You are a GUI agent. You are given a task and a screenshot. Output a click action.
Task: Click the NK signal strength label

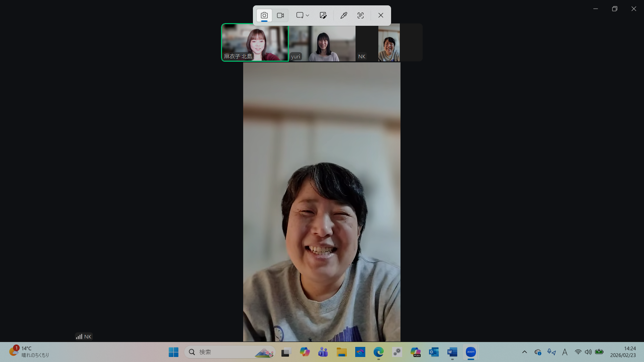(84, 337)
